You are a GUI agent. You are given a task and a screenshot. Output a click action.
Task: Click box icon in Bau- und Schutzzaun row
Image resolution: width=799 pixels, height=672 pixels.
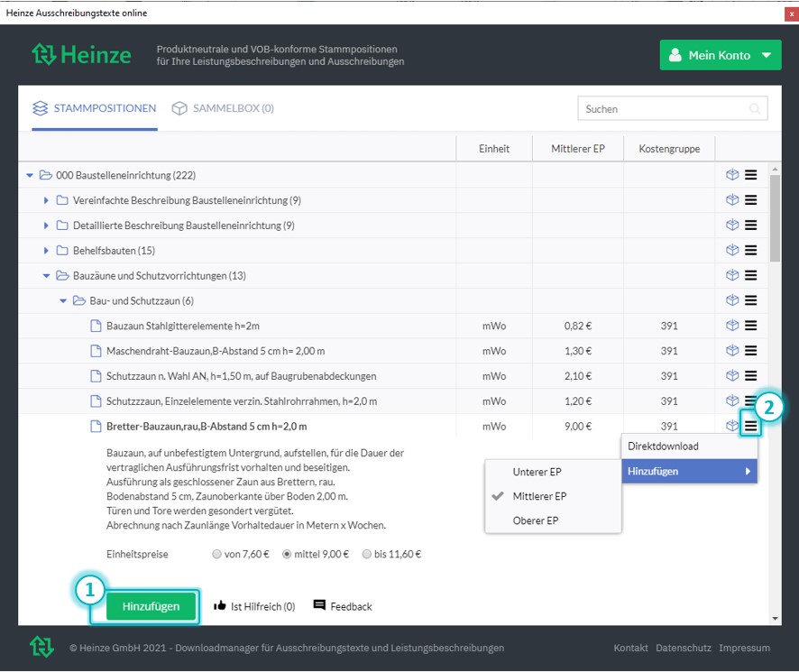(732, 300)
